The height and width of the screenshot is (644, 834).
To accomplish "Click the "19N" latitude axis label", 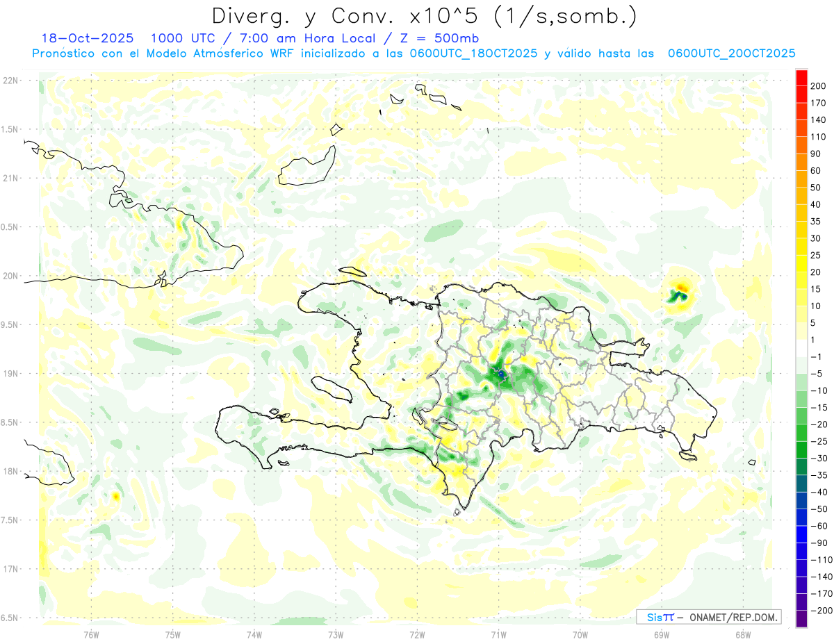I will click(x=12, y=374).
